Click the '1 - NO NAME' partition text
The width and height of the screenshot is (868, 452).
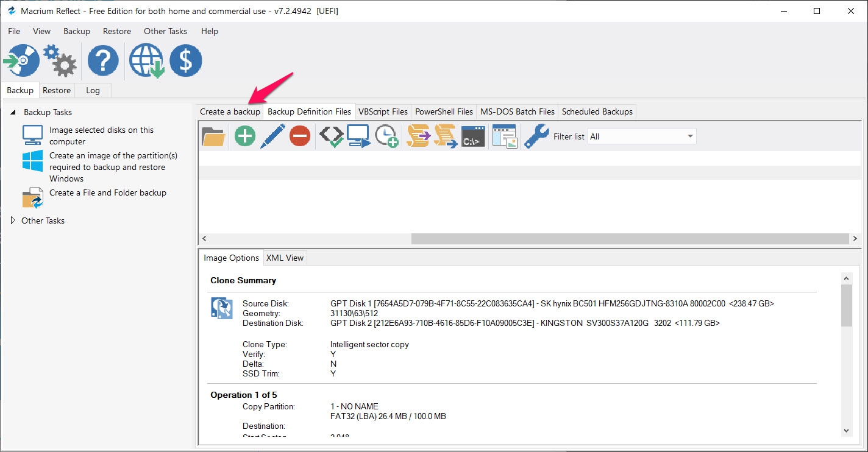(x=354, y=406)
